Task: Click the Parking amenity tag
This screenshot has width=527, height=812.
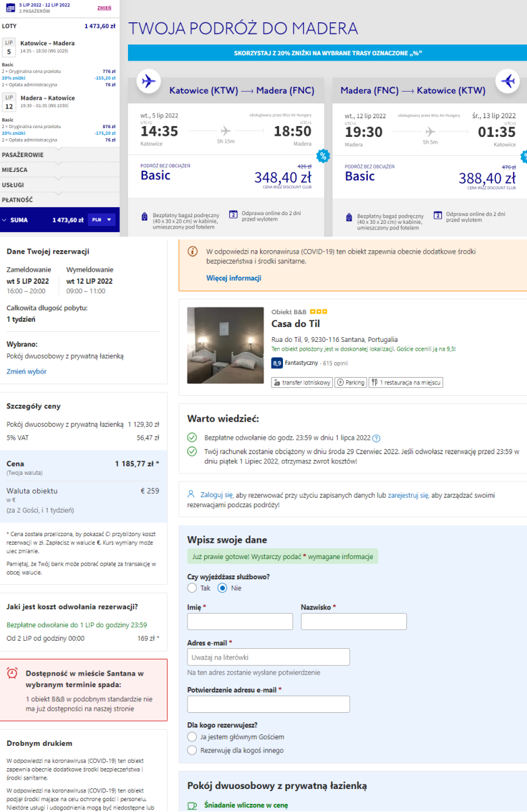Action: (x=350, y=382)
